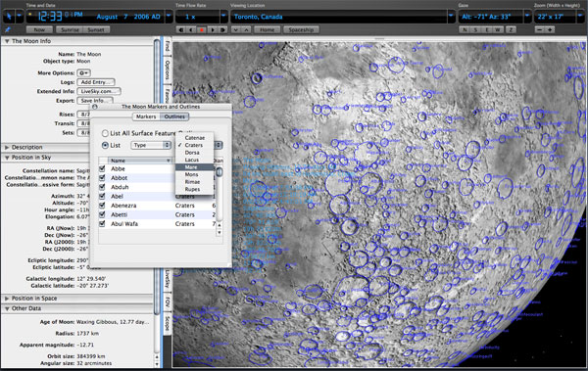Zoom out with the minus button
The width and height of the screenshot is (588, 371).
click(x=540, y=30)
